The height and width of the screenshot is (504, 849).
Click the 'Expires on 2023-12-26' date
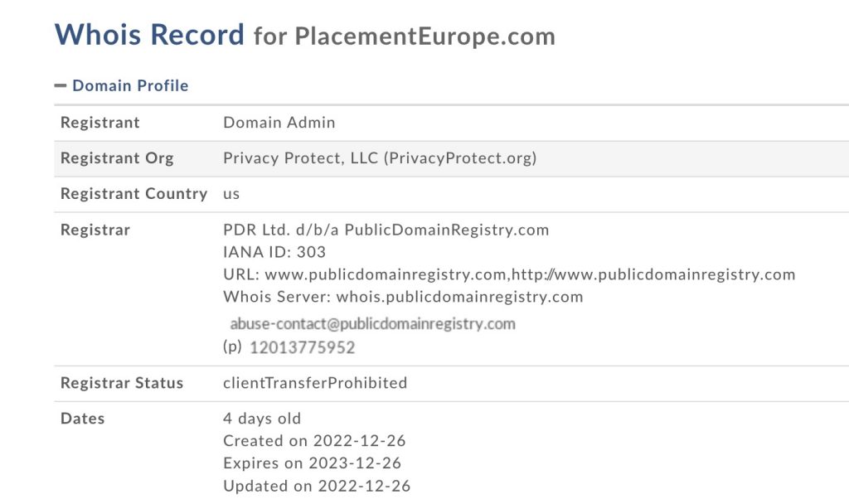point(312,463)
